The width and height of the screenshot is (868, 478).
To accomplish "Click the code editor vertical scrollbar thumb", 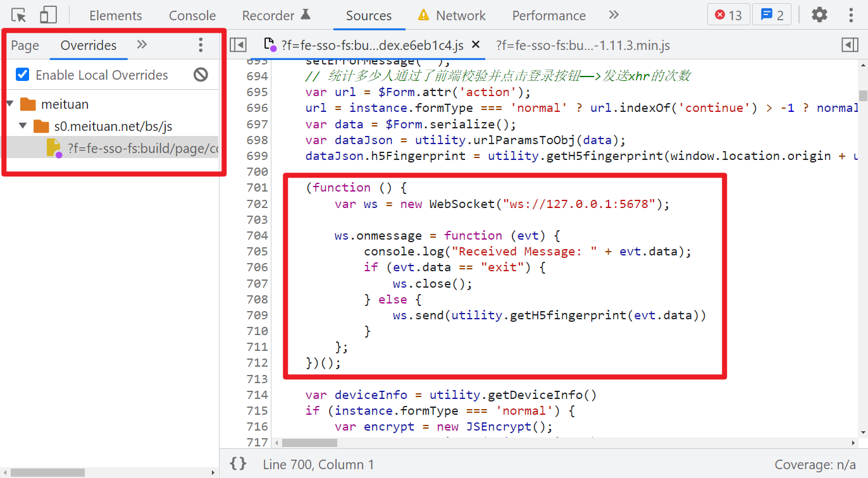I will pos(863,95).
